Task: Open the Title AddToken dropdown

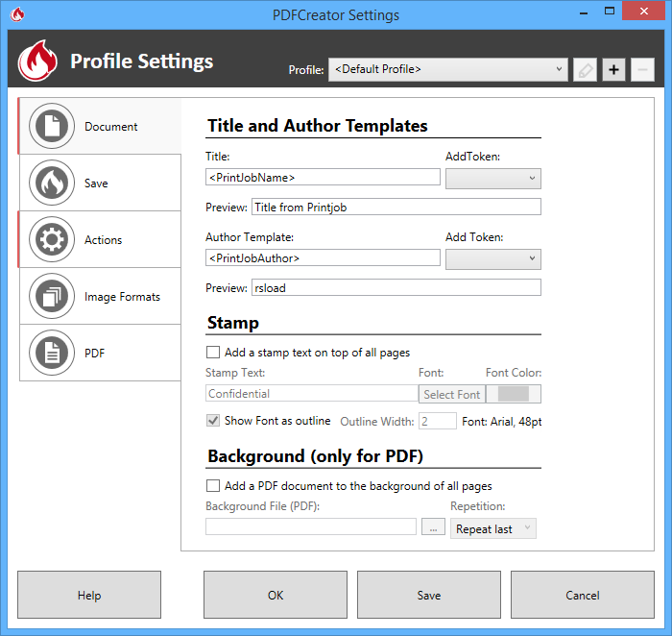Action: [x=493, y=179]
